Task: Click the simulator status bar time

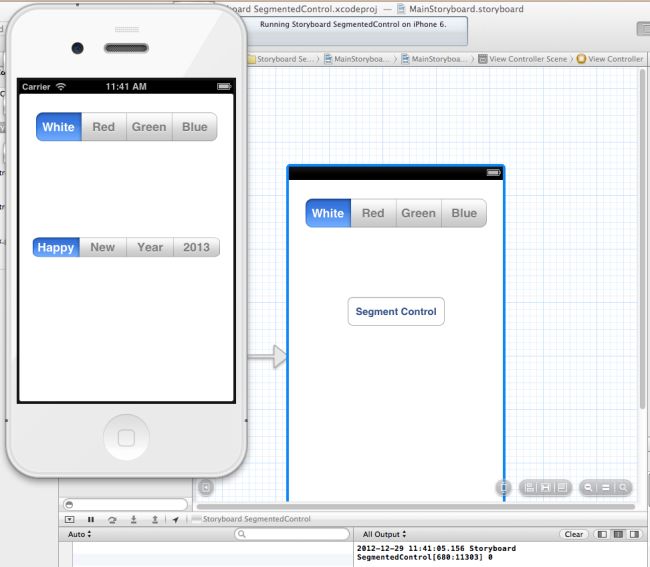Action: click(126, 87)
